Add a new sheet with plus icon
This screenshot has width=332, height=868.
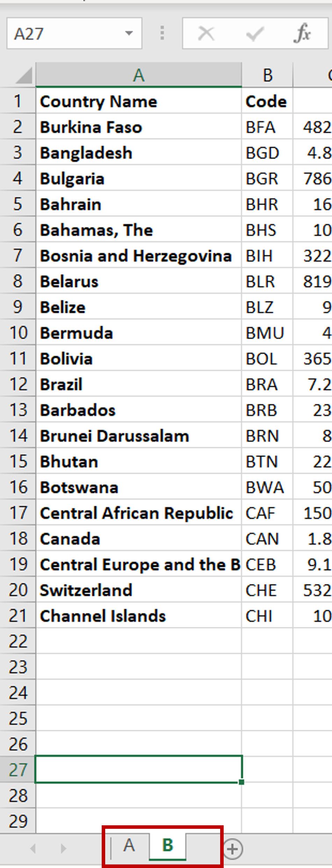coord(233,849)
